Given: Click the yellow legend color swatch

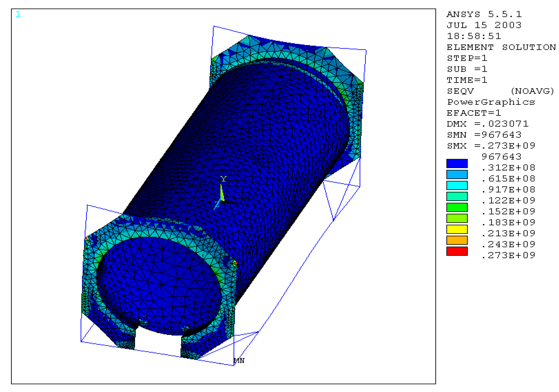Looking at the screenshot, I should point(457,229).
